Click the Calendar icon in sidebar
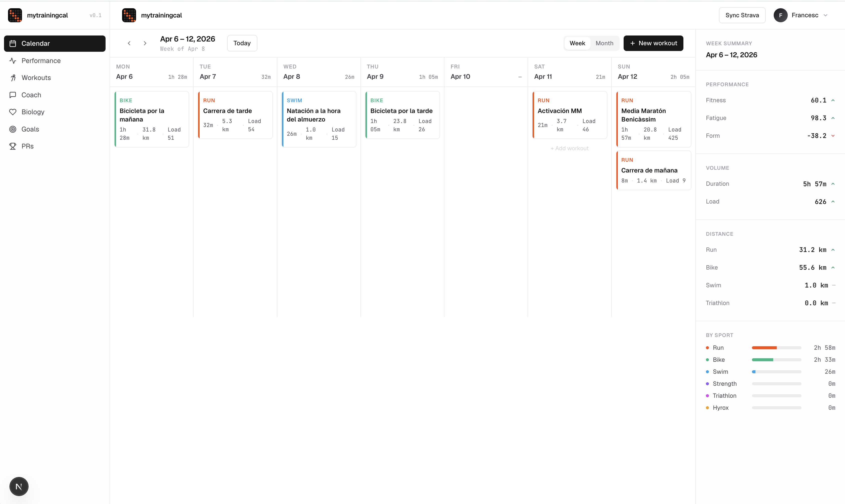This screenshot has width=845, height=504. pyautogui.click(x=13, y=43)
